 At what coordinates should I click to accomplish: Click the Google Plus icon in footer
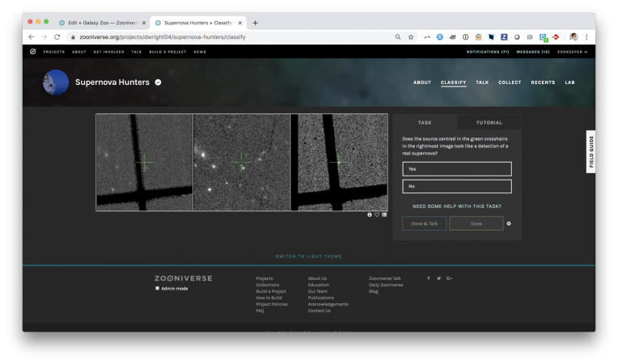coord(449,278)
